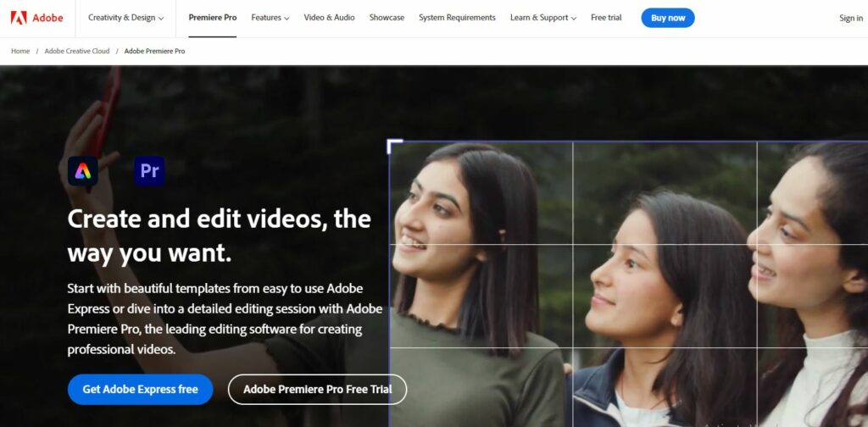Expand the Creativity & Design dropdown

pos(125,18)
